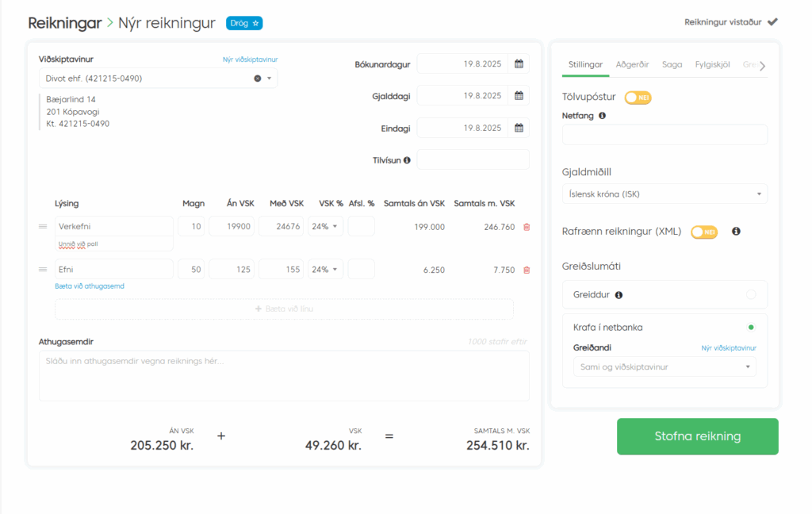Click Bæta við athugasemd link
The height and width of the screenshot is (514, 812).
pos(90,286)
